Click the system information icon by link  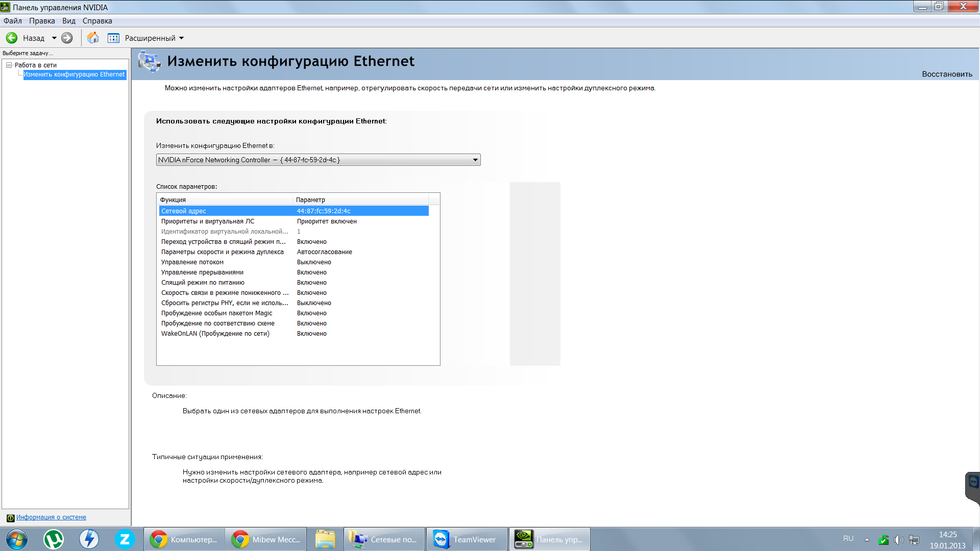[10, 518]
